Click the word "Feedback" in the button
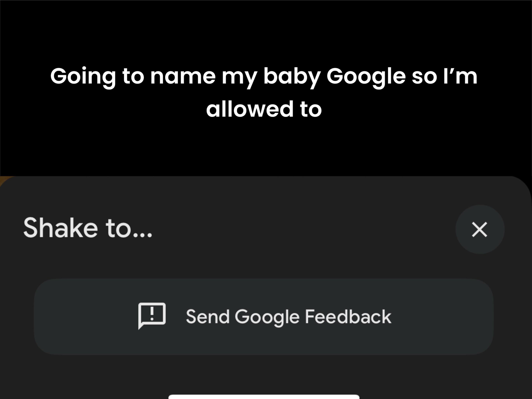 coord(348,317)
